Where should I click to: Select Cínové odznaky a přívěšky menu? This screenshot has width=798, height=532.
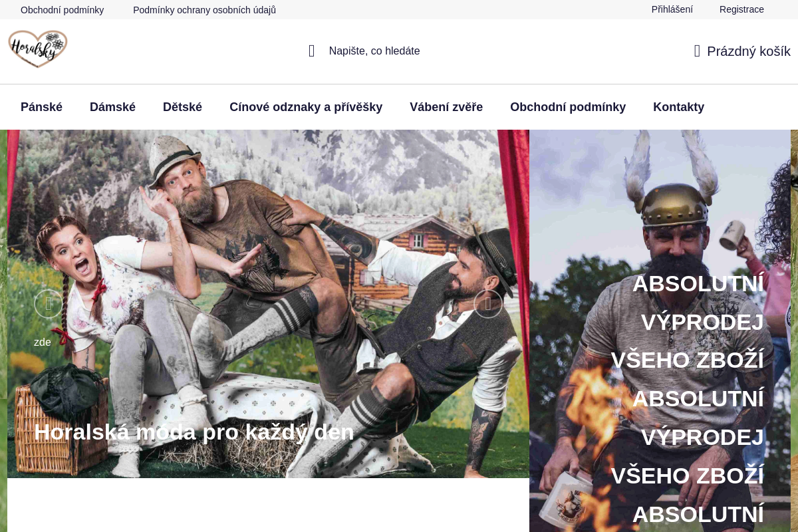pos(306,107)
